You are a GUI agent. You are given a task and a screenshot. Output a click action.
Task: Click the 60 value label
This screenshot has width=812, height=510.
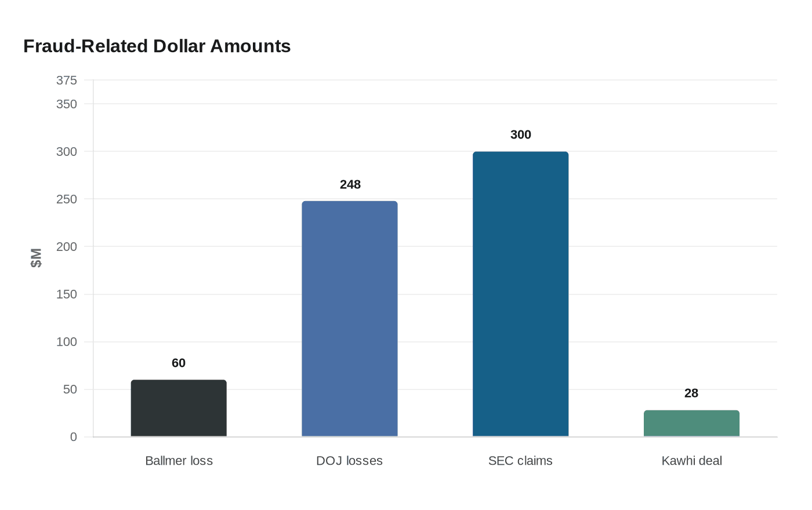tap(179, 363)
